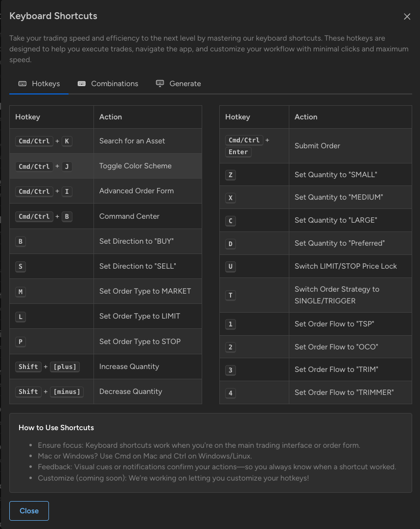Click "Set Order Type to MARKET" text
This screenshot has height=529, width=420.
pos(145,291)
